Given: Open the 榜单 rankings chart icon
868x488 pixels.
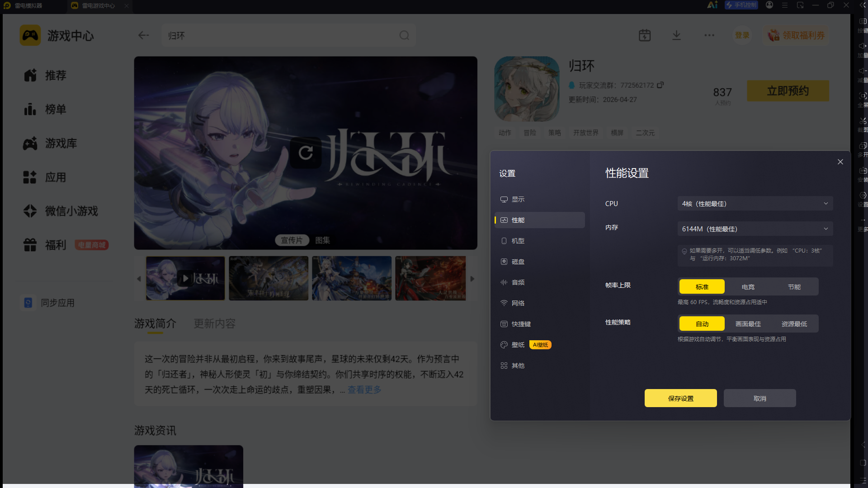Looking at the screenshot, I should pos(30,109).
